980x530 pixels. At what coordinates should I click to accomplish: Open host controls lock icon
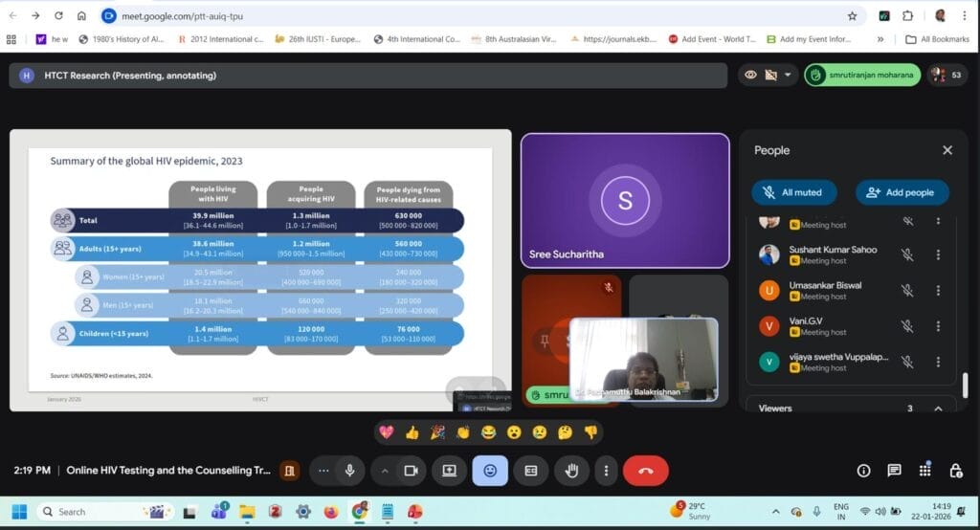pos(955,471)
